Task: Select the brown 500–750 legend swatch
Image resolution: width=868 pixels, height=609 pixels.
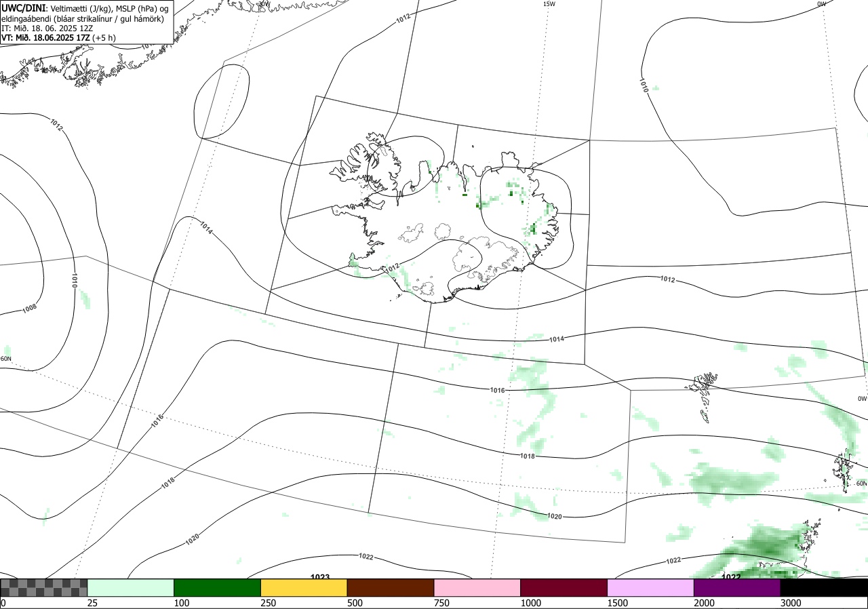Action: coord(391,587)
